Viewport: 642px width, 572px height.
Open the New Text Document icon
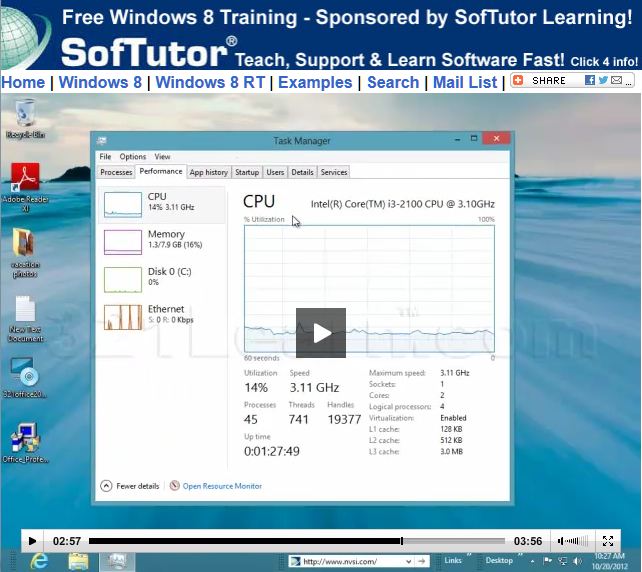pos(25,318)
